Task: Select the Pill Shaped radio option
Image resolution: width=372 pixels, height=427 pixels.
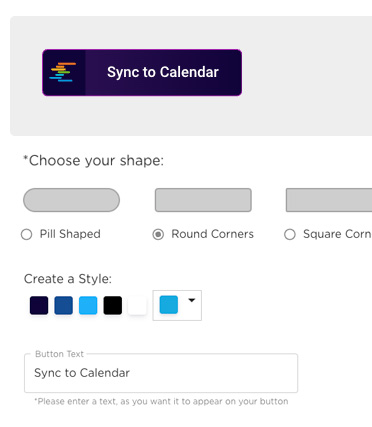Action: [27, 234]
